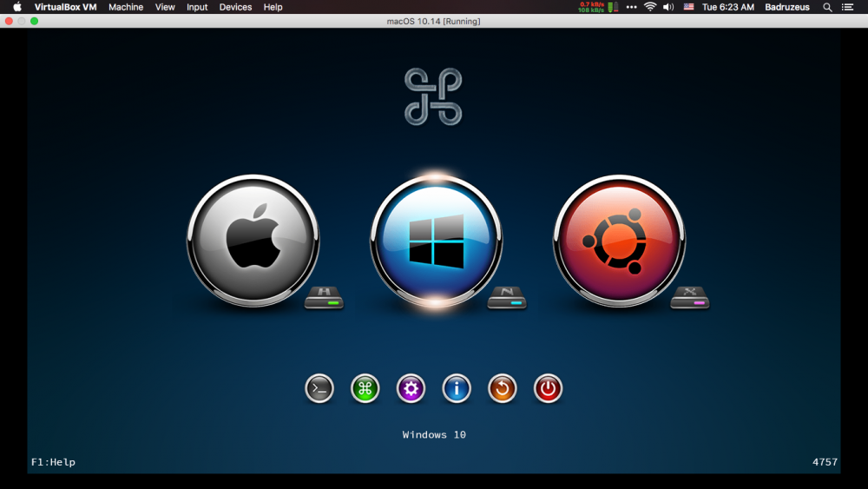Click the three dots menu bar item
The height and width of the screenshot is (489, 868).
point(632,7)
